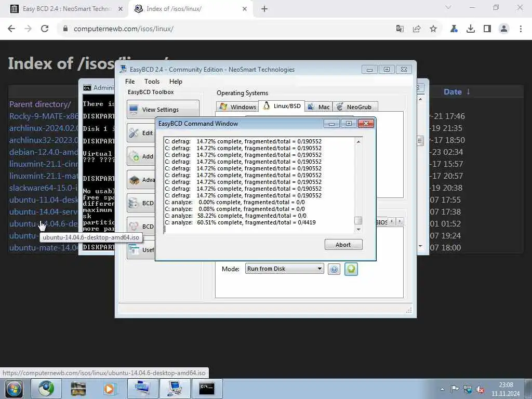The height and width of the screenshot is (399, 532).
Task: Open the media player taskbar icon
Action: click(110, 389)
